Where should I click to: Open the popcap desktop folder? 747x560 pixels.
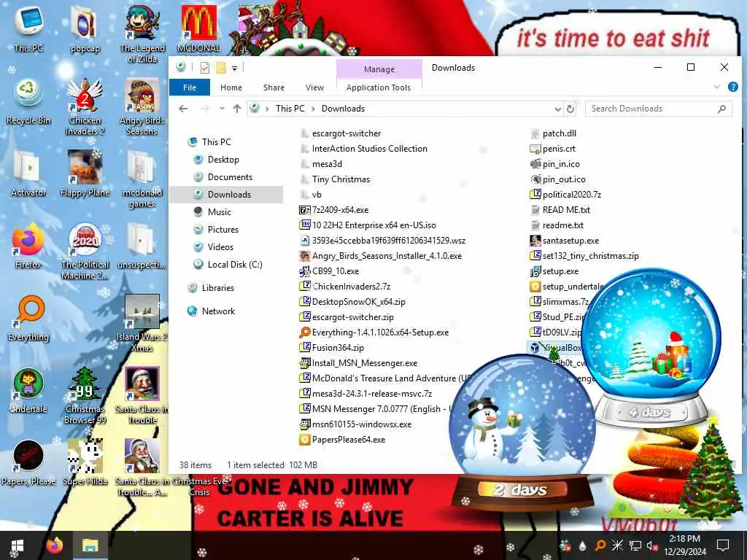click(x=85, y=28)
